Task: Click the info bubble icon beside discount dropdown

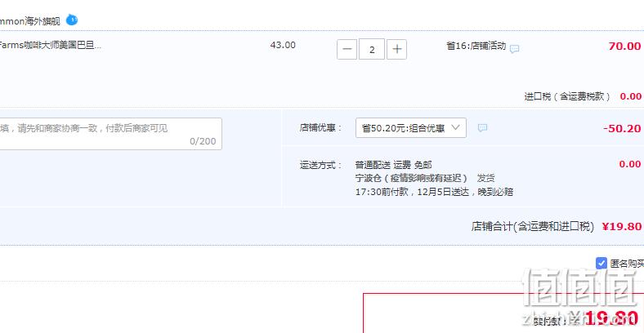Action: click(482, 128)
